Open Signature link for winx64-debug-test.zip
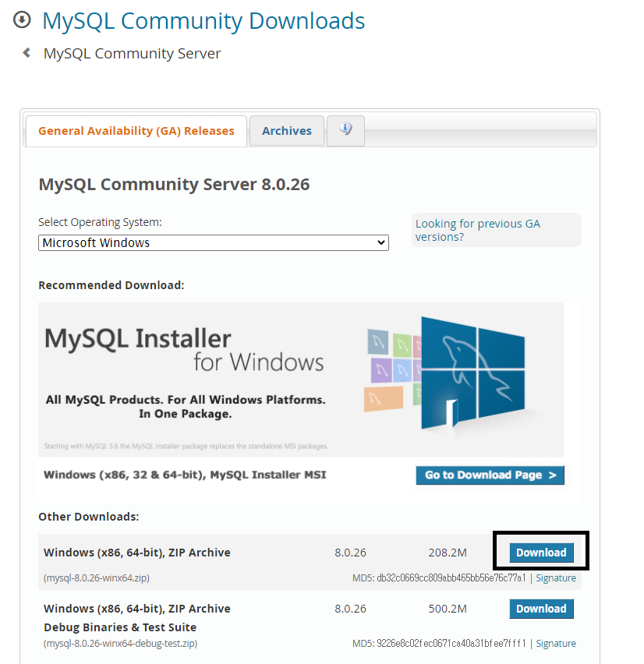 [x=556, y=643]
